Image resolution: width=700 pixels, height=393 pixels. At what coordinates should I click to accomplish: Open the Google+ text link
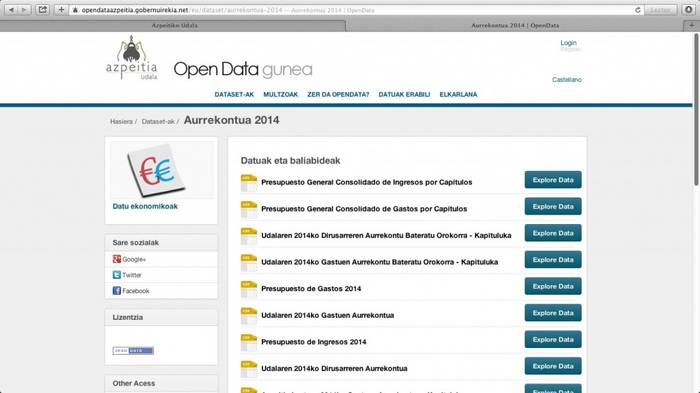click(134, 259)
